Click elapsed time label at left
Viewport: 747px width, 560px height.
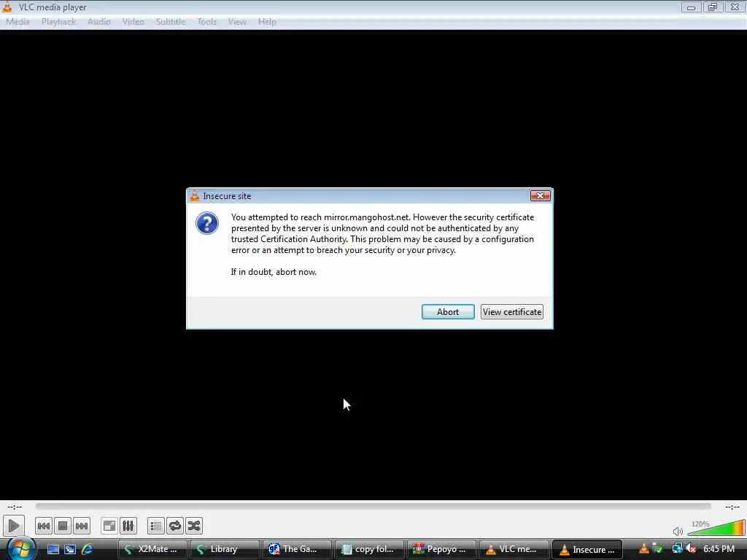pyautogui.click(x=15, y=507)
